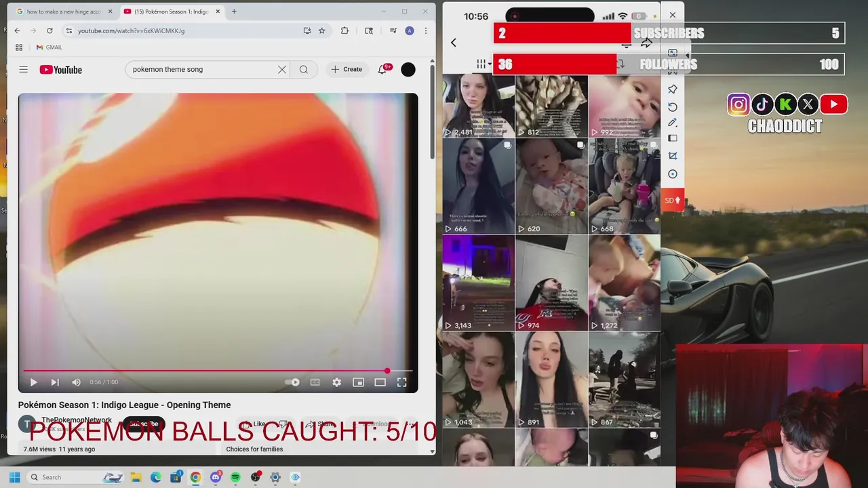Screen dimensions: 868x488
Task: Take a screenshot crop in mirror toolbar
Action: (673, 155)
